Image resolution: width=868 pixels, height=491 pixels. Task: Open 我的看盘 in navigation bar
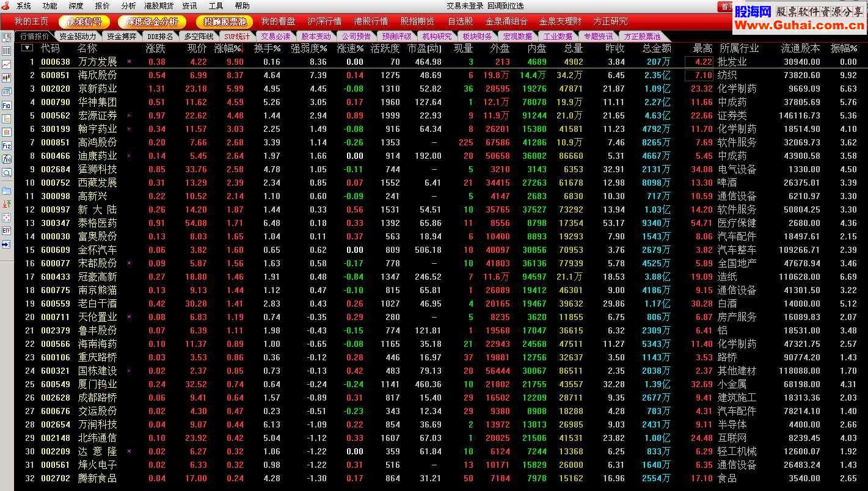pos(279,21)
